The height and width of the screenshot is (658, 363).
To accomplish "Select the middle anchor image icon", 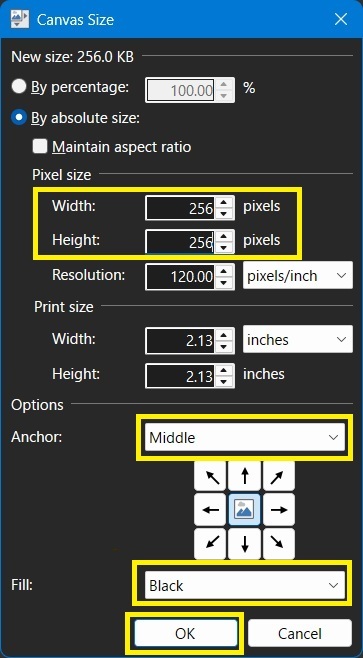I will point(245,510).
